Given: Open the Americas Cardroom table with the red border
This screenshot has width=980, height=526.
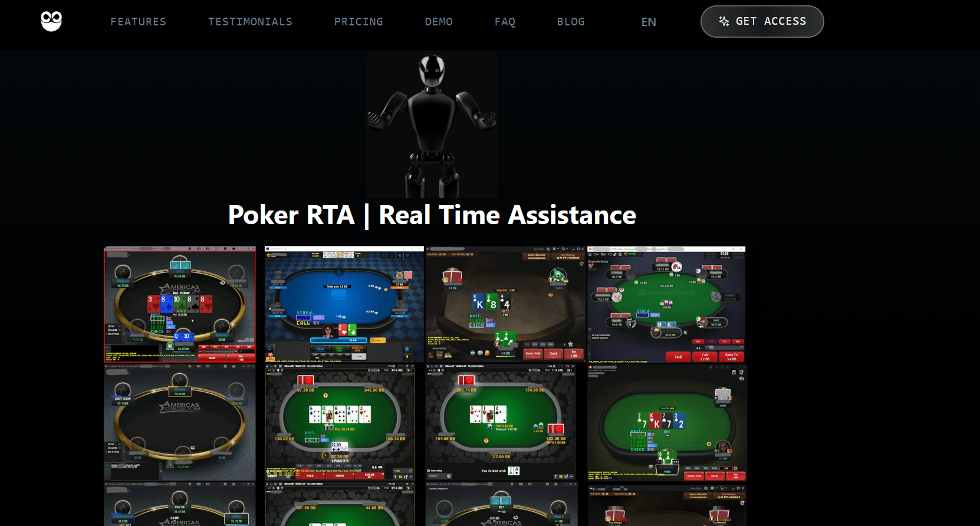Looking at the screenshot, I should click(180, 304).
